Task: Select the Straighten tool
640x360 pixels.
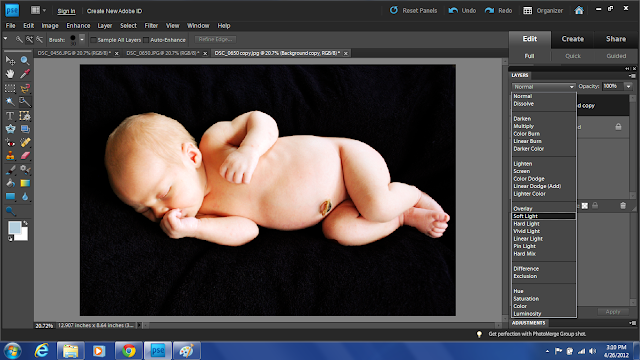Action: (25, 129)
